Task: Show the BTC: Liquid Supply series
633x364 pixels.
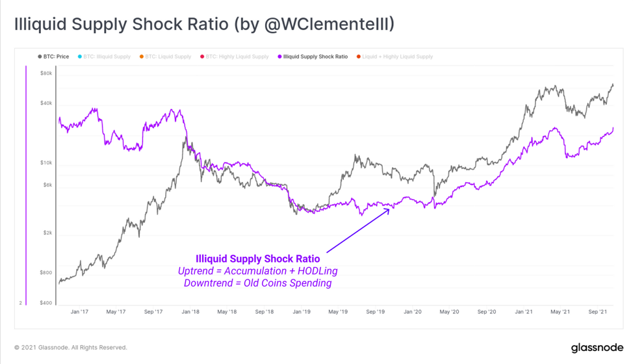Action: click(166, 57)
